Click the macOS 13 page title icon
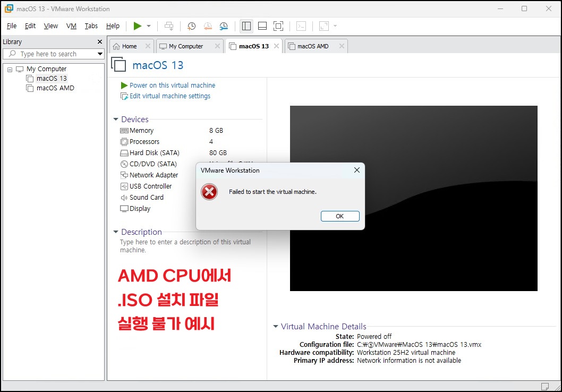 tap(118, 64)
